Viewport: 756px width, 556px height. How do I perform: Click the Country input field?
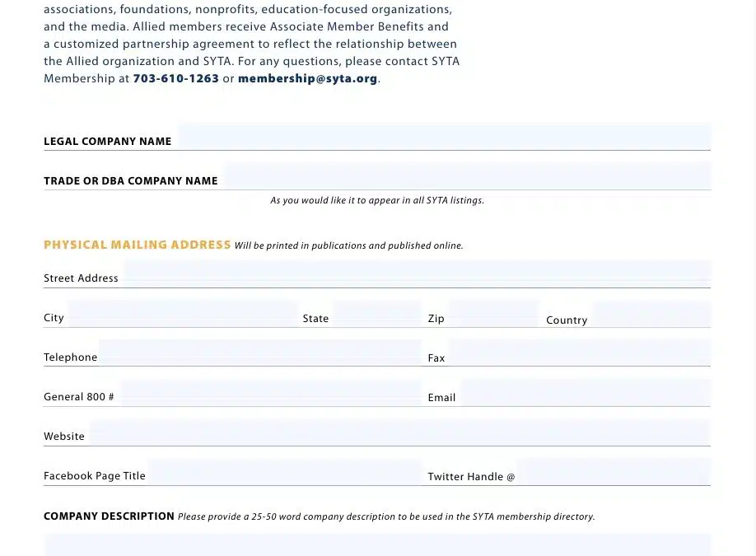[651, 315]
